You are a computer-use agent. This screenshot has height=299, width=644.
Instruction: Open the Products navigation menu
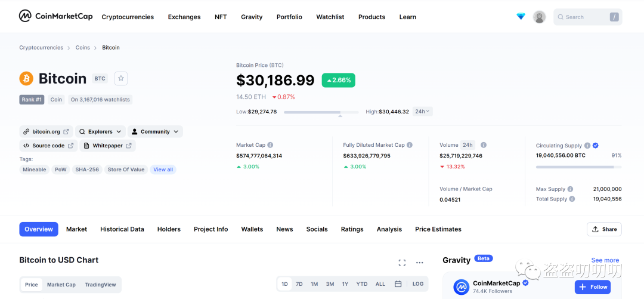371,17
